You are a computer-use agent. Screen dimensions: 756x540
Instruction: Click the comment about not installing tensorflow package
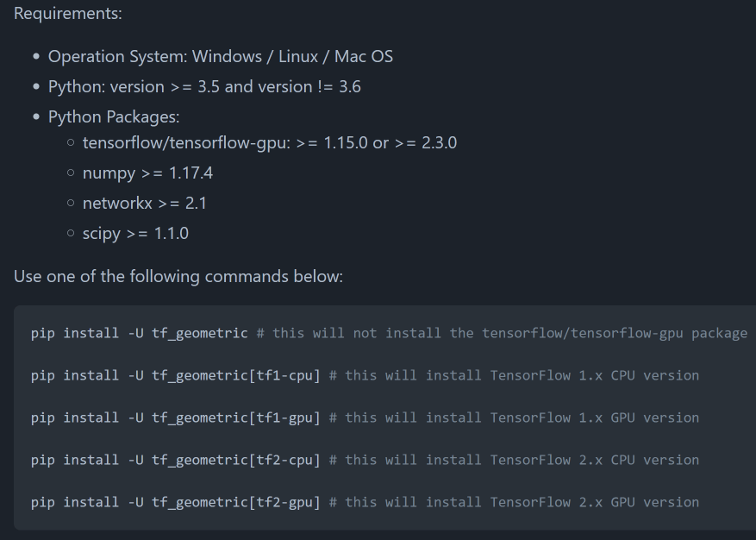pyautogui.click(x=503, y=333)
